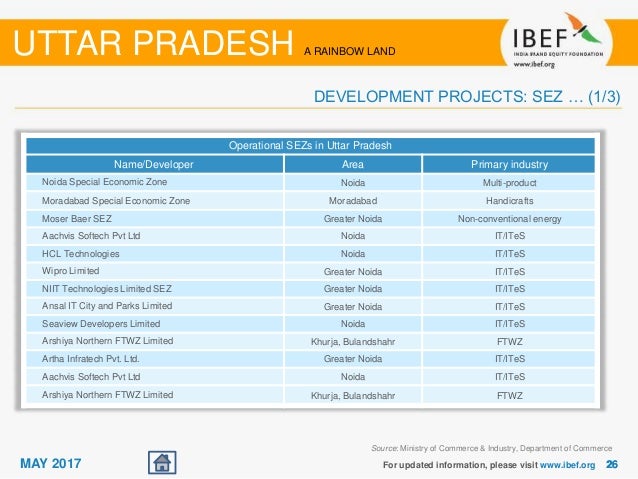Click Greater Noida in NIIT Technologies row

pos(353,289)
